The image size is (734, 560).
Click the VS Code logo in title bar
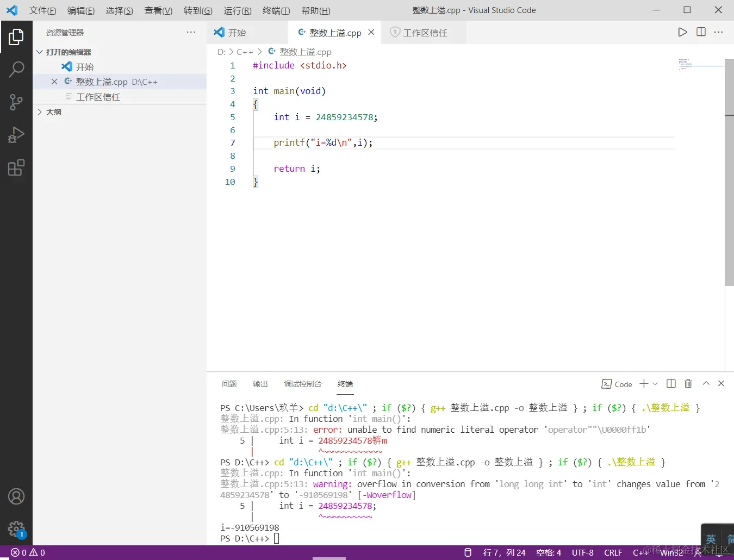[x=12, y=10]
